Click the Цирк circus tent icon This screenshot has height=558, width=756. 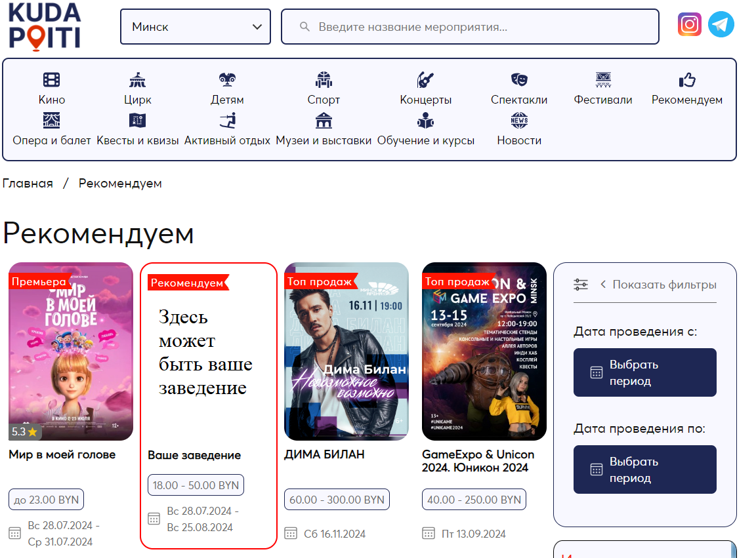point(137,79)
